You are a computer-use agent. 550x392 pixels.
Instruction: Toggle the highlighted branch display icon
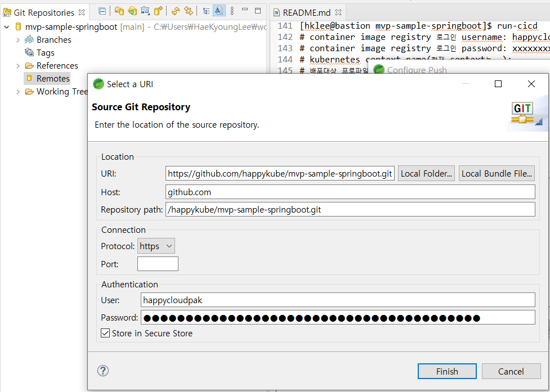[x=219, y=11]
